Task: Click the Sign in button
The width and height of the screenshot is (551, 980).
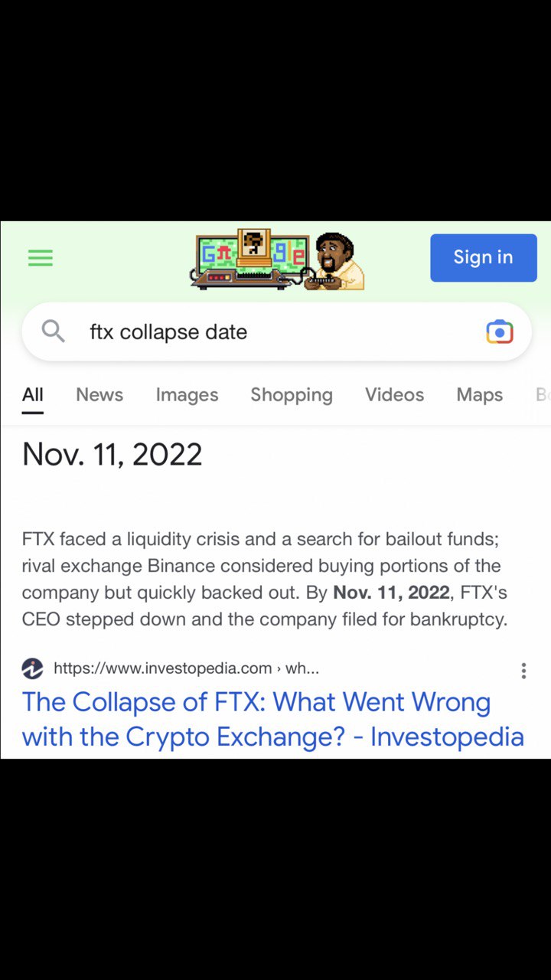Action: point(484,257)
